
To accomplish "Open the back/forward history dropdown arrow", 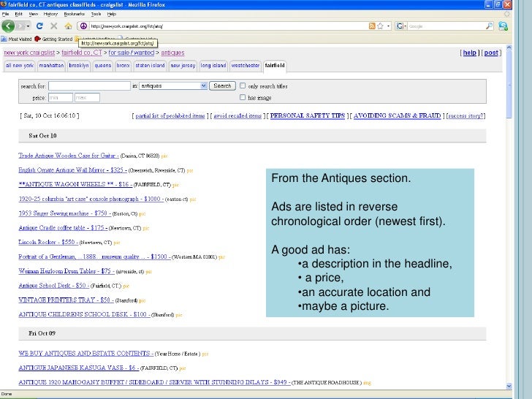I will tap(28, 26).
